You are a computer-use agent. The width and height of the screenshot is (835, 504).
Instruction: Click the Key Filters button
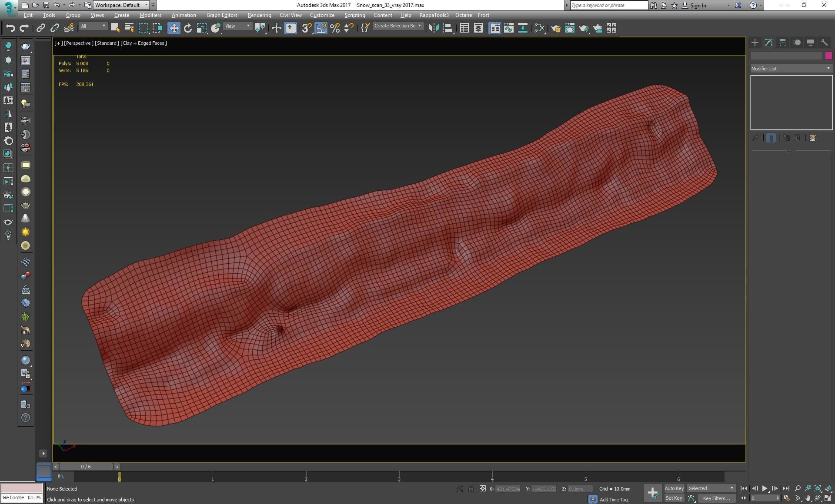(x=716, y=498)
